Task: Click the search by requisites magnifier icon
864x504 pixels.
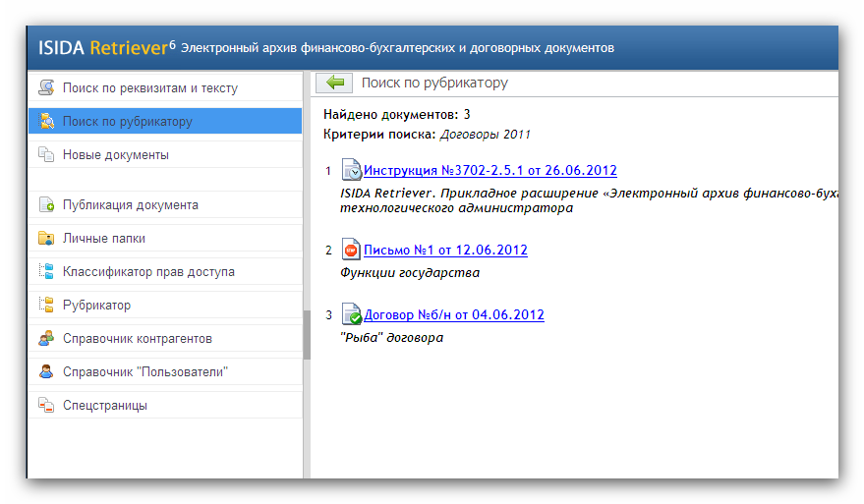Action: (x=46, y=88)
